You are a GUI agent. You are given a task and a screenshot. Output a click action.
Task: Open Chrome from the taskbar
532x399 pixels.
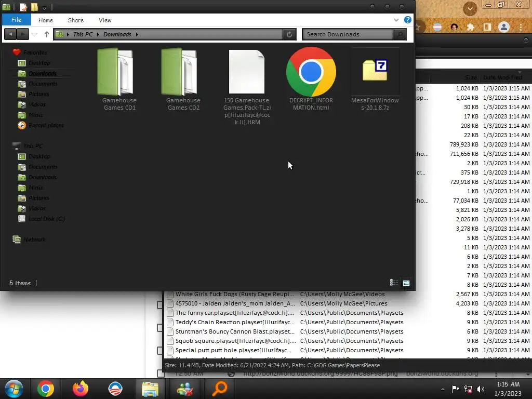46,389
